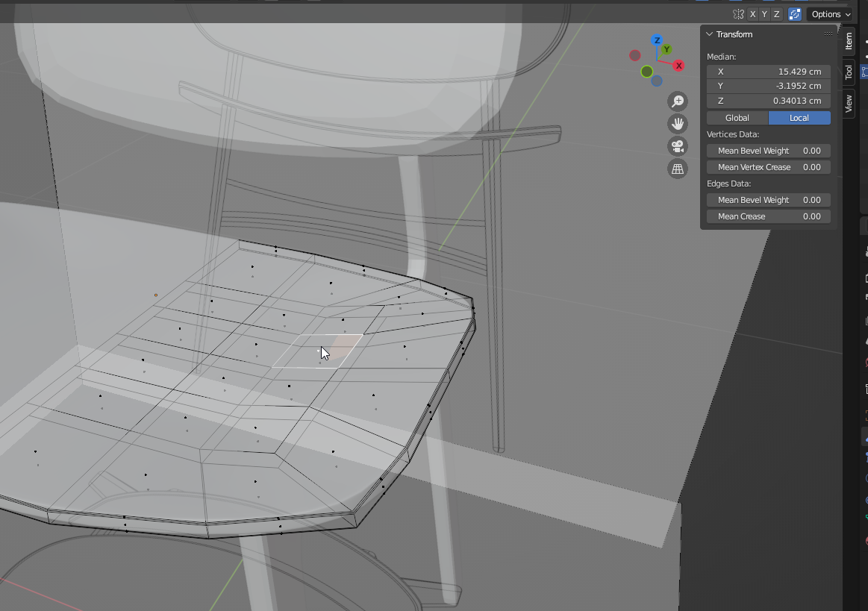Click the Median Z value field
Viewport: 868px width, 611px height.
(x=768, y=101)
